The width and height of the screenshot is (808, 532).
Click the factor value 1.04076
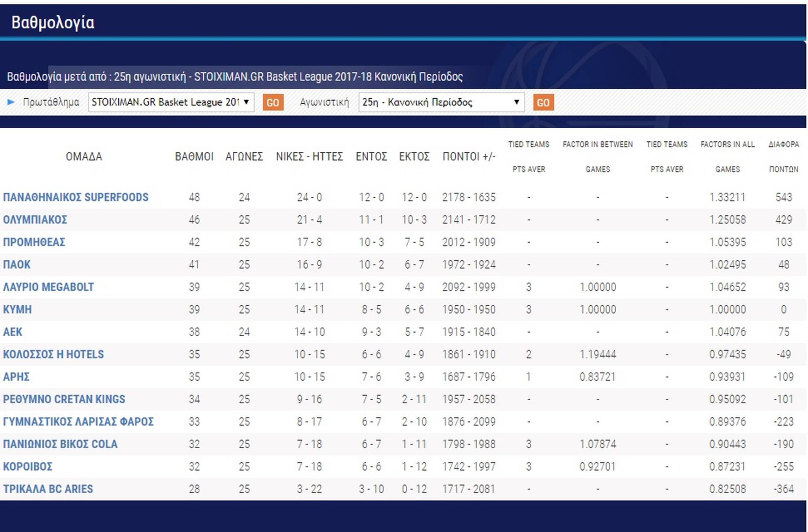pos(728,332)
